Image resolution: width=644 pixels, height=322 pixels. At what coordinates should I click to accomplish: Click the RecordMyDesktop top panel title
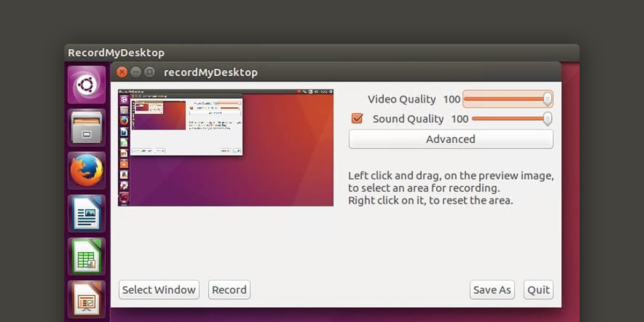[116, 53]
